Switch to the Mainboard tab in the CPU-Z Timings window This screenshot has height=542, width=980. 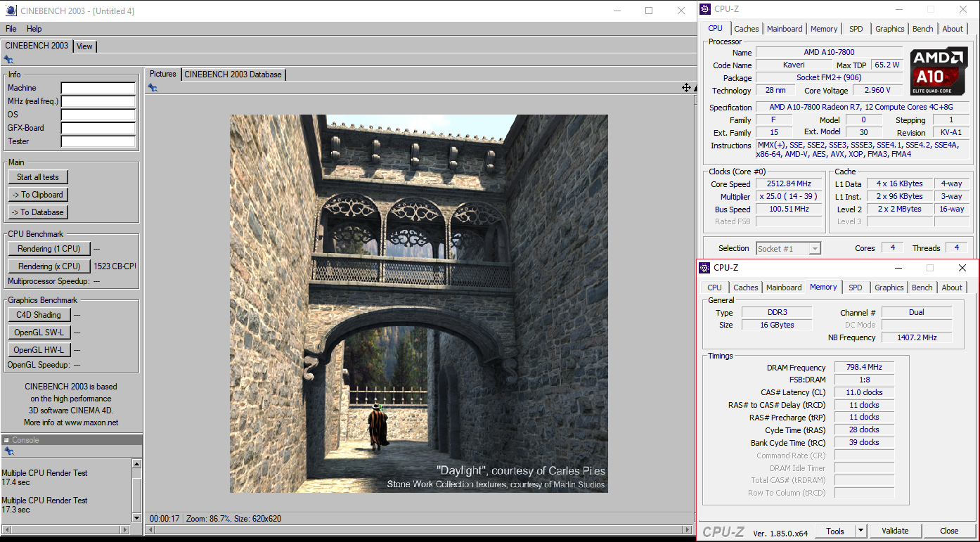[x=784, y=288]
